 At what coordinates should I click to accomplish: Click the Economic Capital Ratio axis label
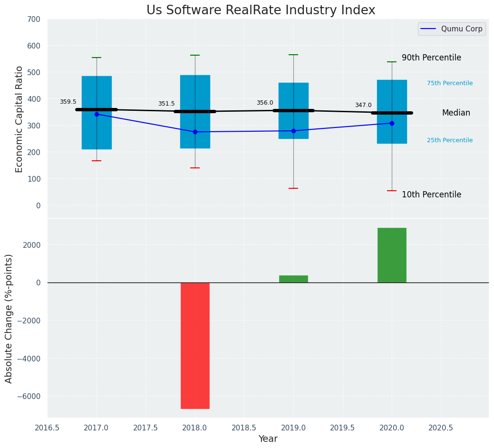[x=19, y=119]
